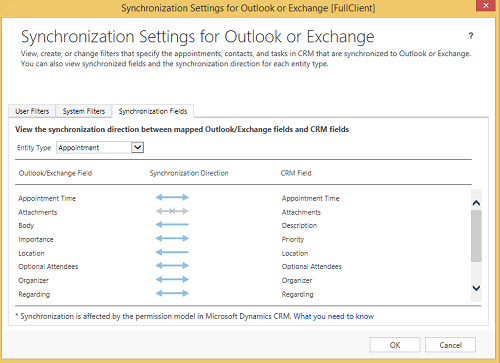Click the Optional Attendees sync direction arrow

(172, 266)
